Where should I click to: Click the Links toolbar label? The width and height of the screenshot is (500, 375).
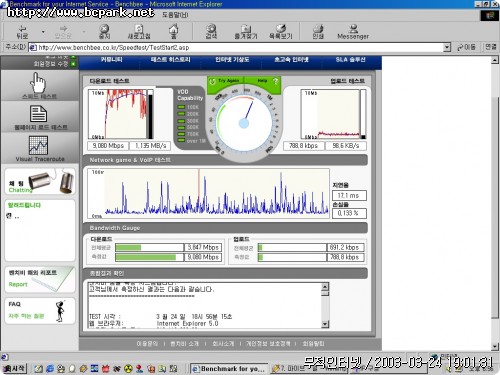[x=490, y=47]
